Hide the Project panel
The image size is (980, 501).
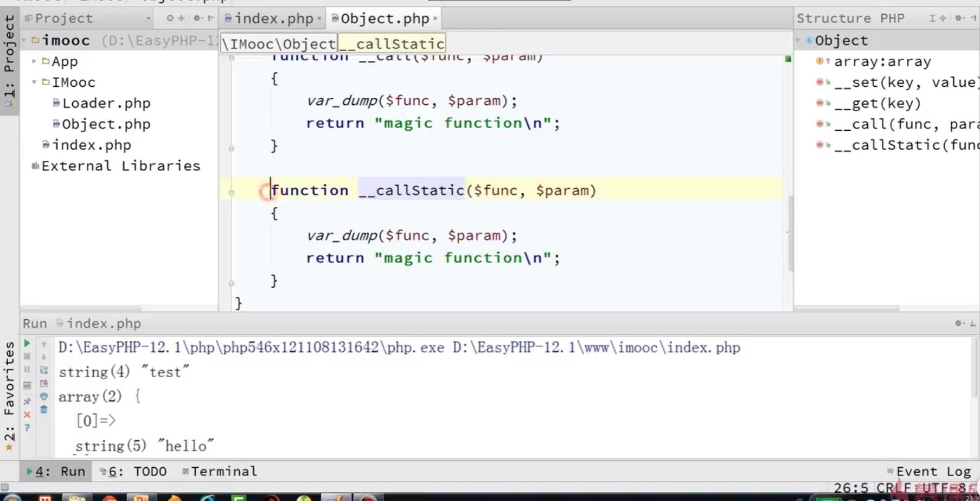pyautogui.click(x=210, y=18)
